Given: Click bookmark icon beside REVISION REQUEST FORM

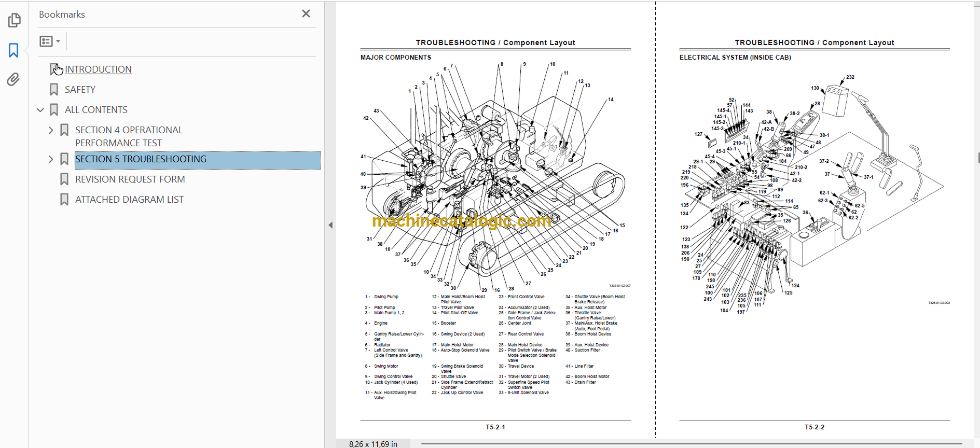Looking at the screenshot, I should 64,179.
